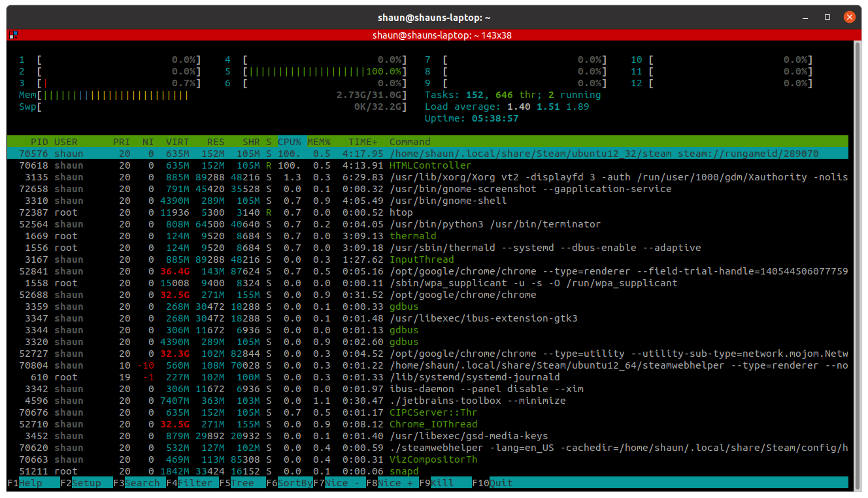This screenshot has height=498, width=868.
Task: Sort by the Command column header
Action: point(410,142)
